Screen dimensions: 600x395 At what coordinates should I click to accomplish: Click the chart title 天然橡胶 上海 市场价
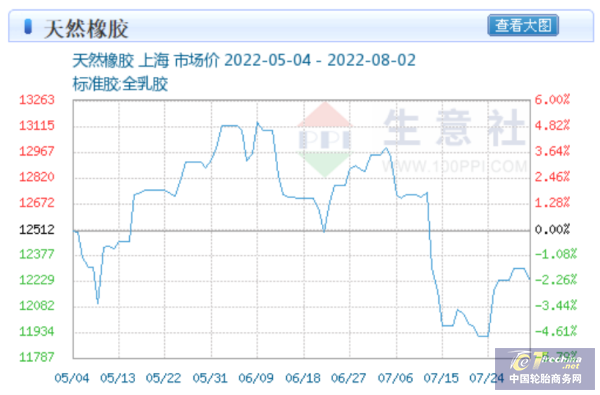146,60
